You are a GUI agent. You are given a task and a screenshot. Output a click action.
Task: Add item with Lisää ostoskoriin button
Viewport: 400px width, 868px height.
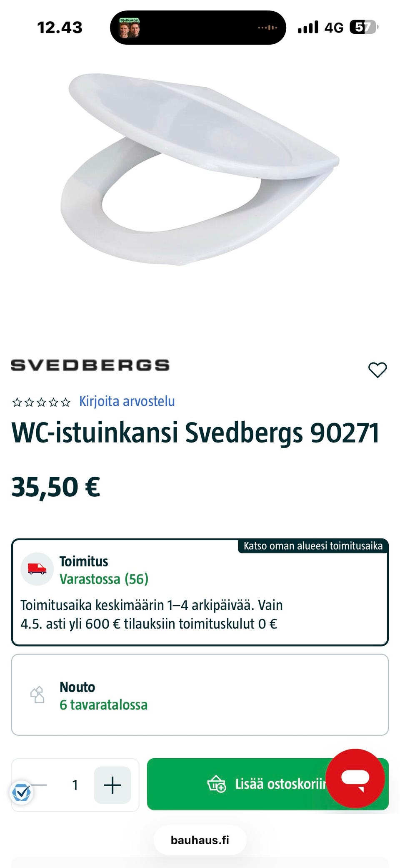[x=267, y=784]
